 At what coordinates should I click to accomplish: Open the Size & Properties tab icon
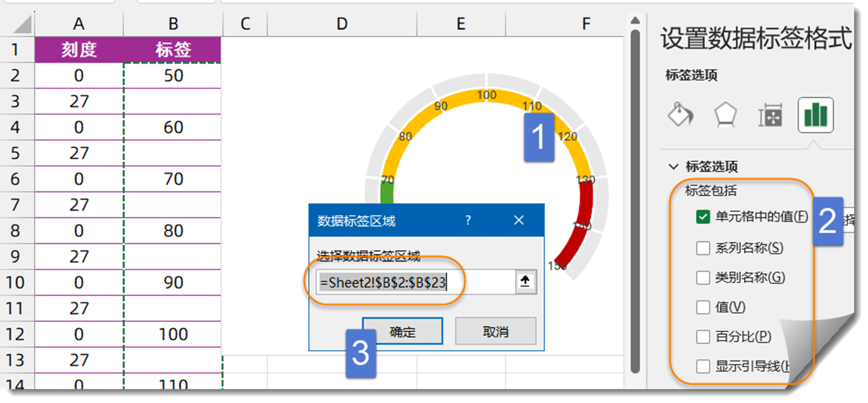770,115
